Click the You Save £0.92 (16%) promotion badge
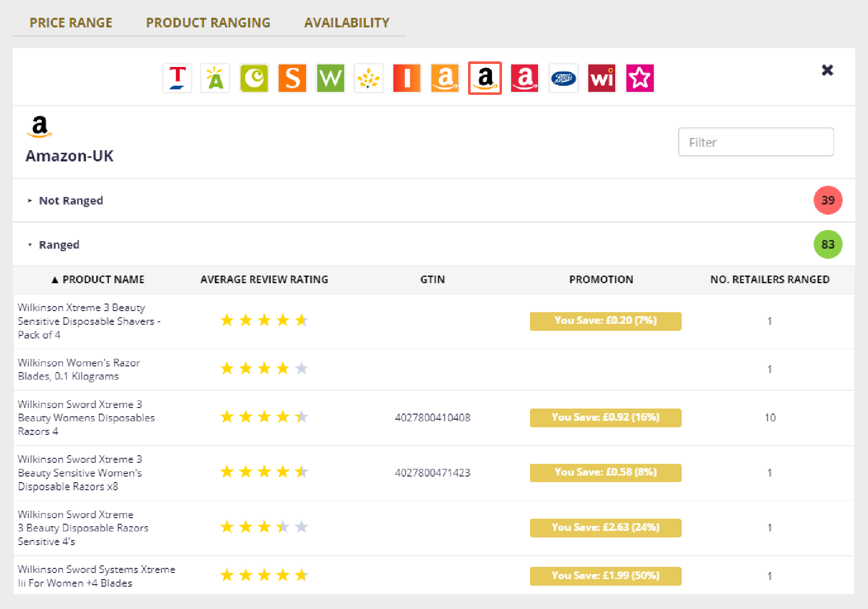 pos(606,418)
